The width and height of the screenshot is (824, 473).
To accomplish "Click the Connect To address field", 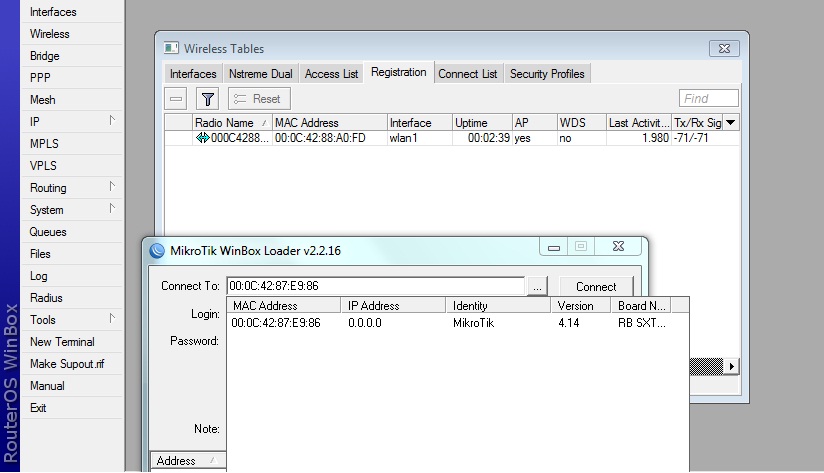I will [x=376, y=286].
